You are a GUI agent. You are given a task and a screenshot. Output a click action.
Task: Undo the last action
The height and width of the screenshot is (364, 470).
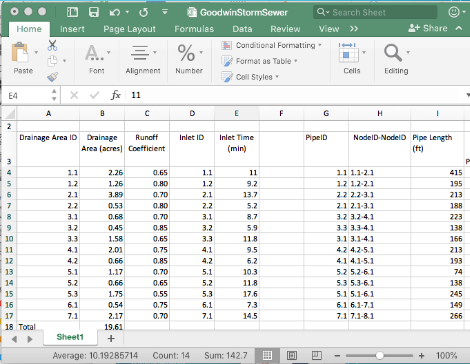click(115, 13)
